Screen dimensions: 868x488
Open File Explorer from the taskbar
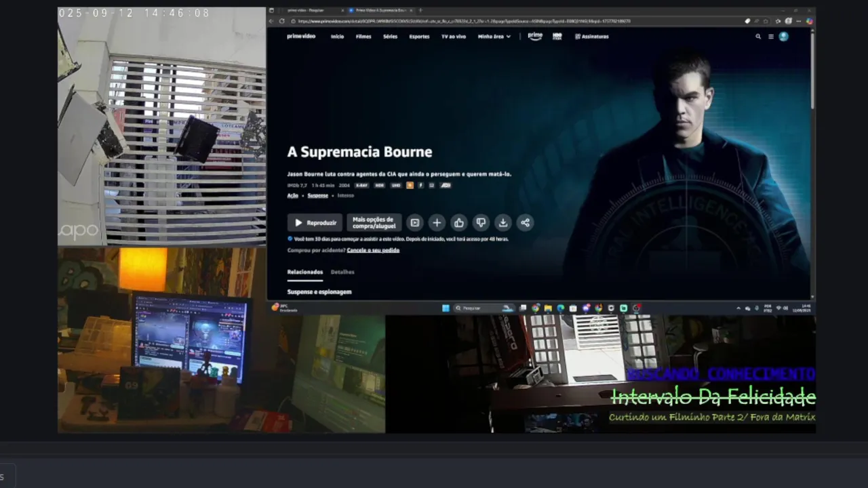[x=548, y=308]
